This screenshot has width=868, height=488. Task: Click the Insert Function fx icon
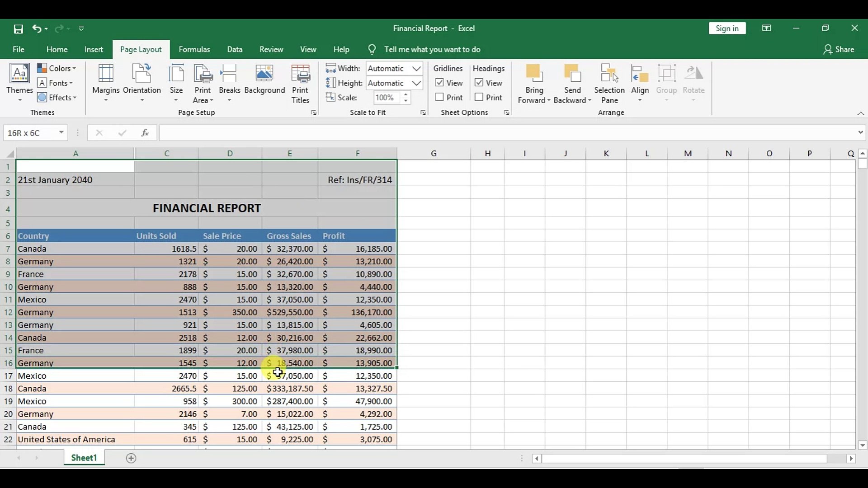145,133
